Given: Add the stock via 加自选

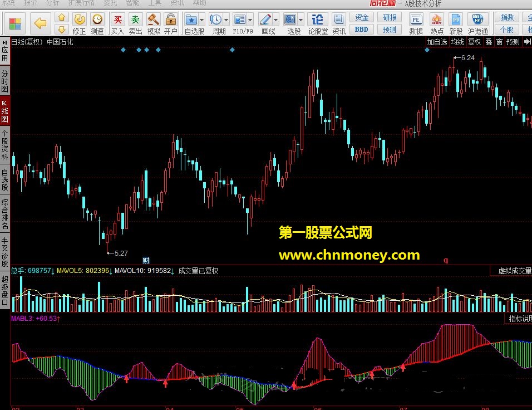Looking at the screenshot, I should [x=437, y=42].
